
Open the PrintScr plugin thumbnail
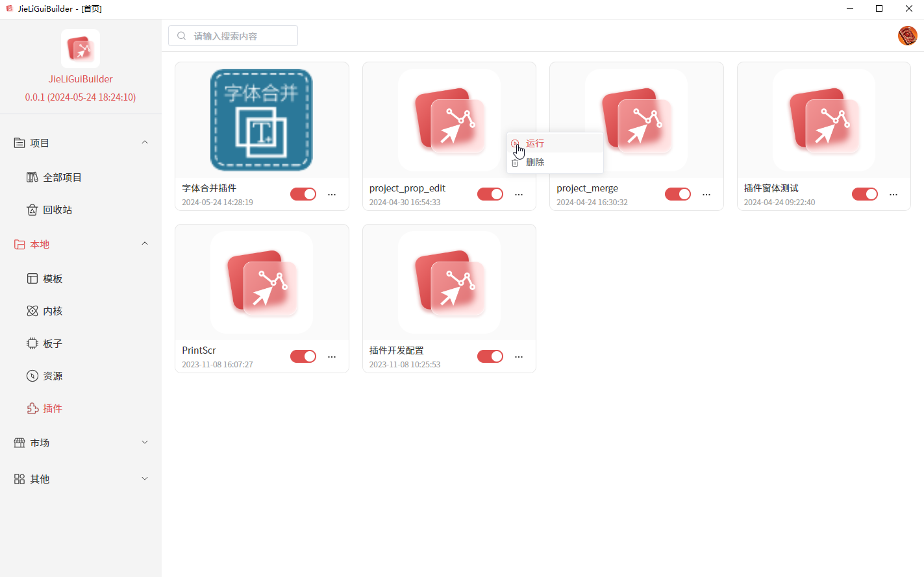262,282
